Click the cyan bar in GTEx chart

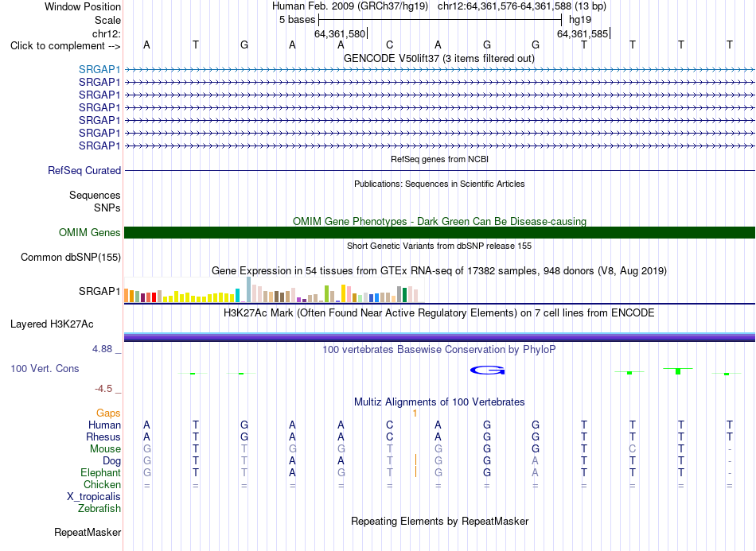click(238, 295)
